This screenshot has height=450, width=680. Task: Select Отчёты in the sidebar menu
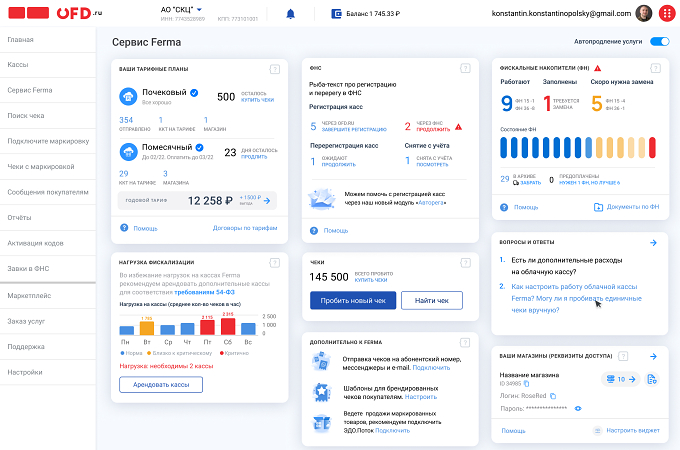(48, 218)
